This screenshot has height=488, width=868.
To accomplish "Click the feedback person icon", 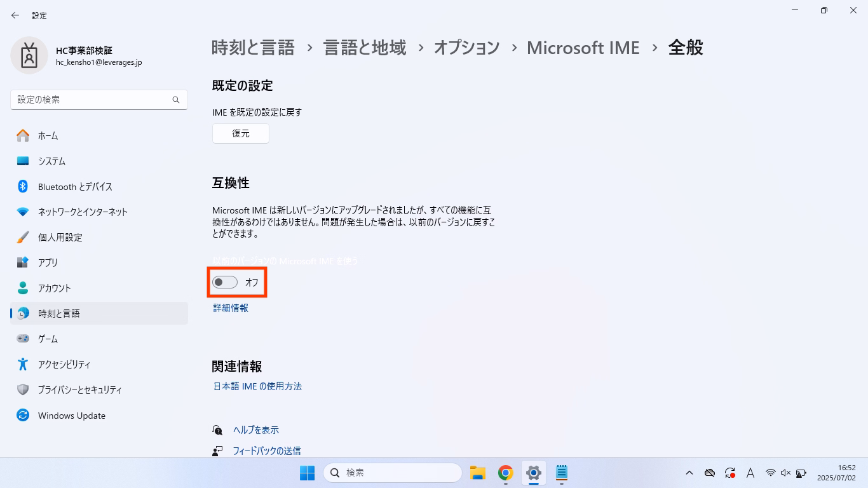I will tap(218, 451).
